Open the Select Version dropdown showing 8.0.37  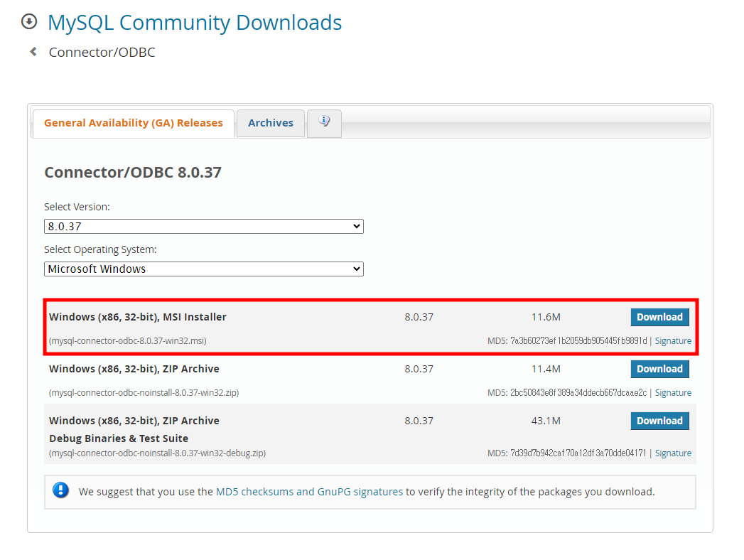point(203,227)
